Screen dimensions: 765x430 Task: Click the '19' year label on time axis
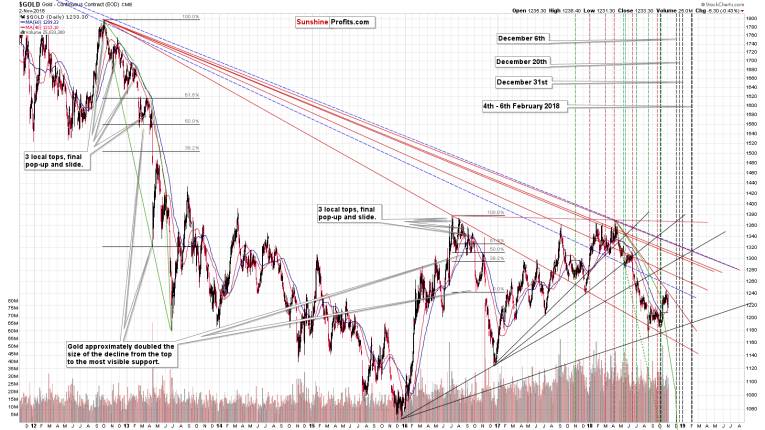(x=683, y=426)
